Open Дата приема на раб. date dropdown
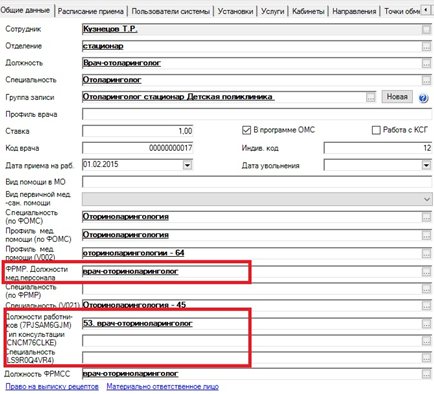Image resolution: width=434 pixels, height=394 pixels. 188,165
